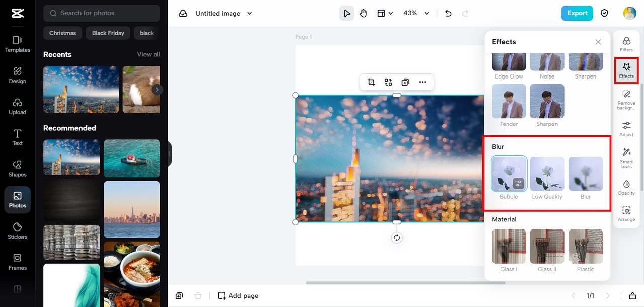Open the canvas layout dropdown
Image resolution: width=644 pixels, height=307 pixels.
[x=385, y=13]
